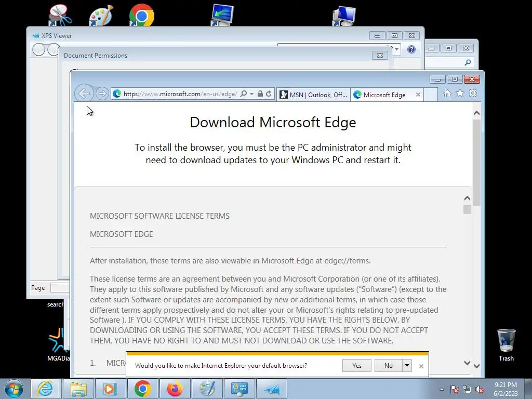This screenshot has height=399, width=532.
Task: Close the Document Permissions dialog
Action: 380,55
